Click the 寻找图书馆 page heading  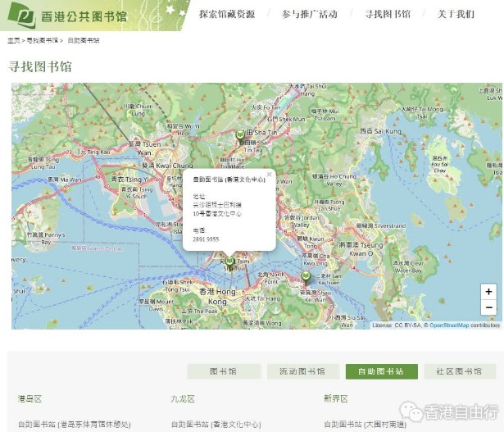click(x=40, y=67)
